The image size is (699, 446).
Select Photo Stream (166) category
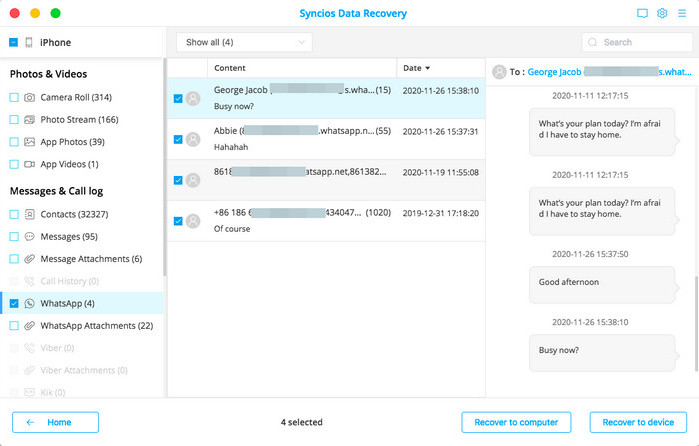pos(82,120)
